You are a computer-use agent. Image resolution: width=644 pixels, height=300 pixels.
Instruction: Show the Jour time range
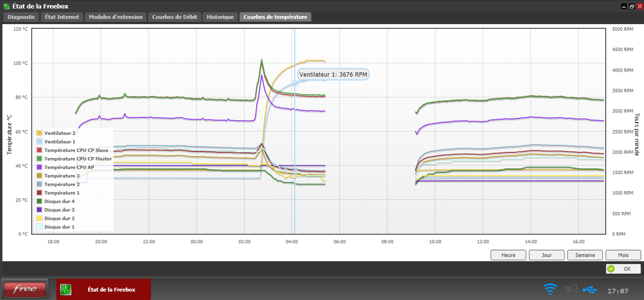(x=547, y=255)
